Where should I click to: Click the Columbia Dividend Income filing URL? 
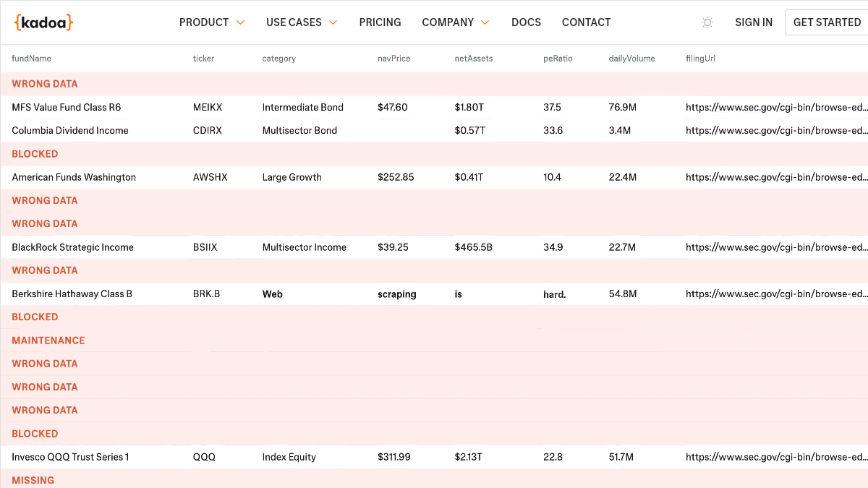777,131
